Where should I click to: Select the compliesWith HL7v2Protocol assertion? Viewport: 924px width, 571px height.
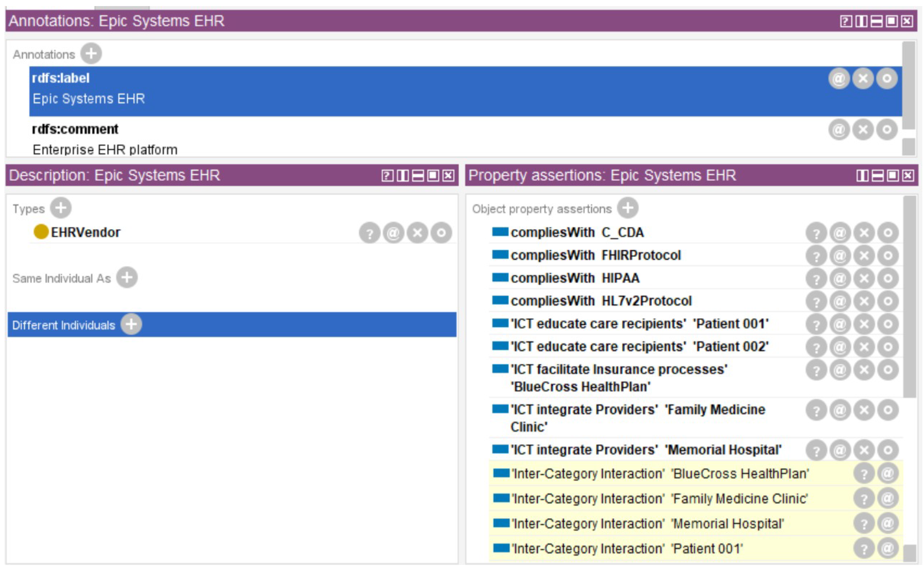[x=601, y=301]
